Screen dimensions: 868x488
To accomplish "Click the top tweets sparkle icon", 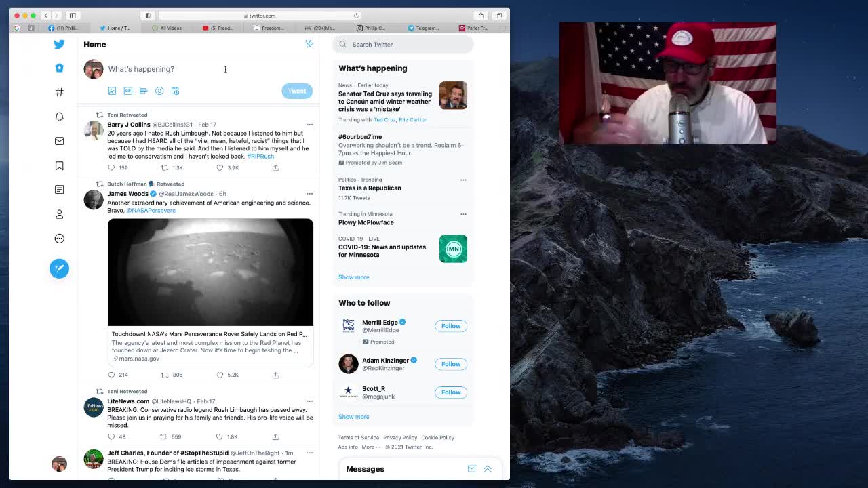I will [x=309, y=44].
